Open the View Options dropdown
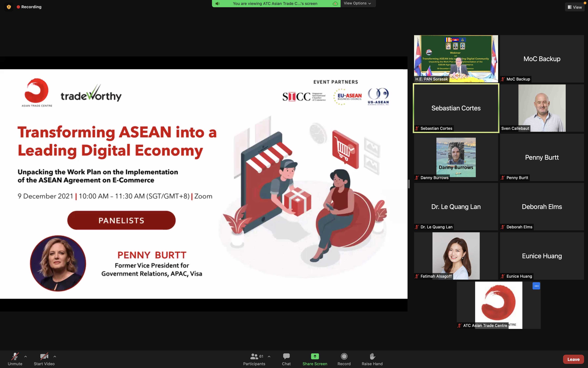This screenshot has width=588, height=368. [357, 3]
